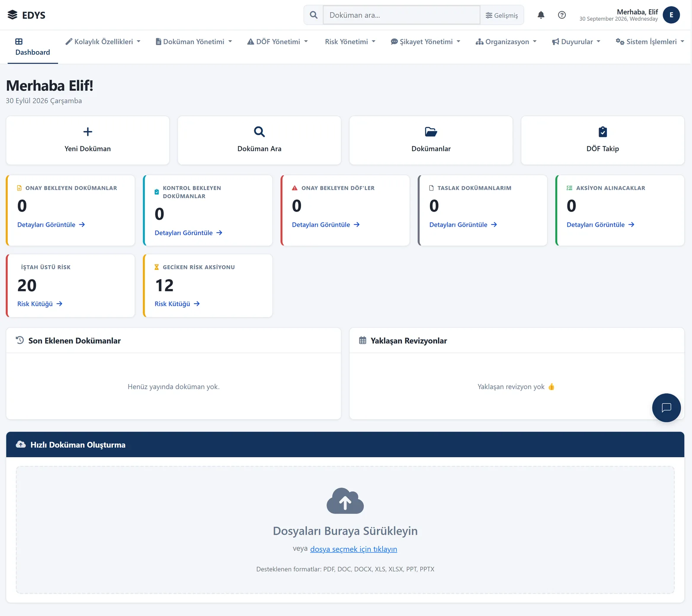
Task: Click the Son Eklenen Dokümanlar history icon
Action: 20,340
